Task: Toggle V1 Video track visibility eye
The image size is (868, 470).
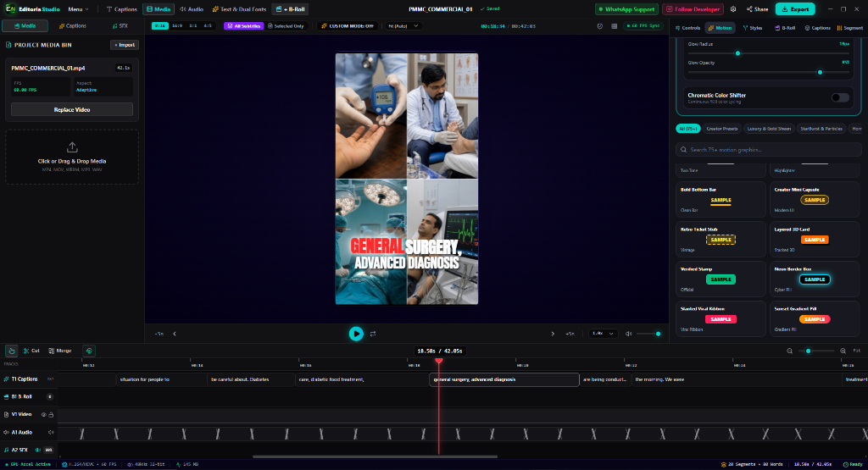Action: click(x=44, y=414)
